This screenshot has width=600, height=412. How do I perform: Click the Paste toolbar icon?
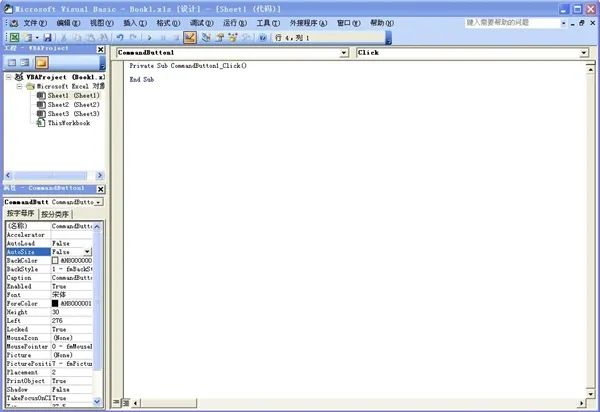90,37
